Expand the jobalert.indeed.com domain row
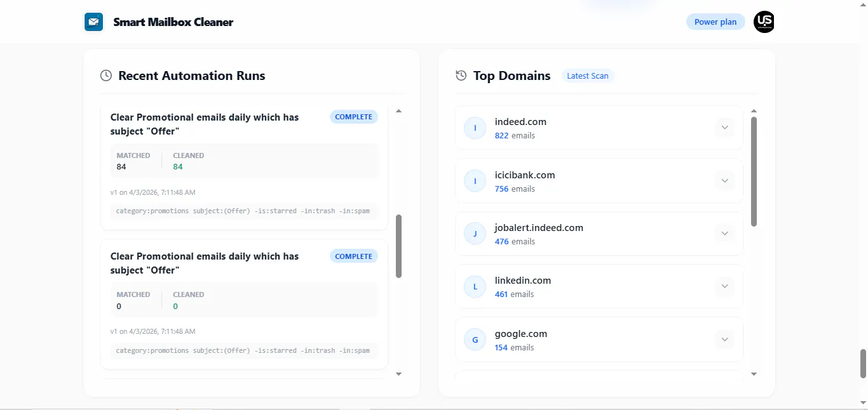 [724, 234]
